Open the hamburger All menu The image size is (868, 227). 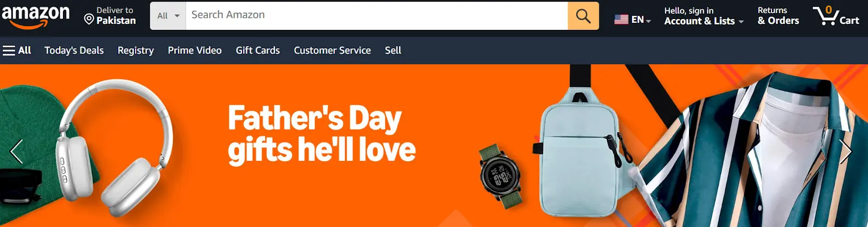(x=17, y=51)
